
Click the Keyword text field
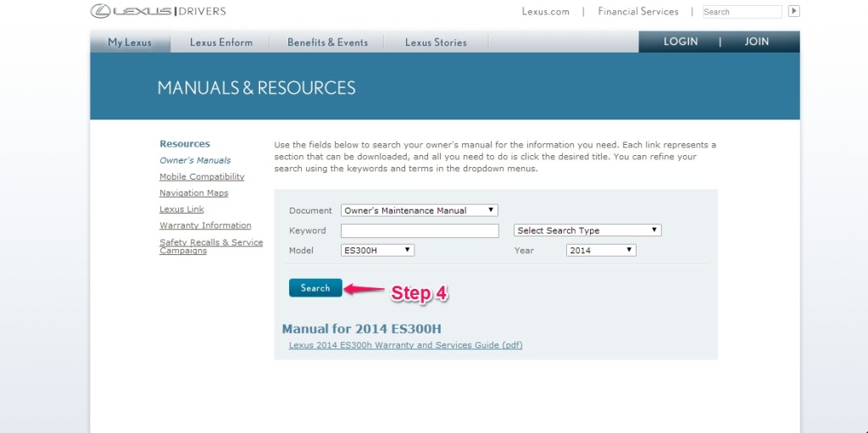(x=420, y=230)
